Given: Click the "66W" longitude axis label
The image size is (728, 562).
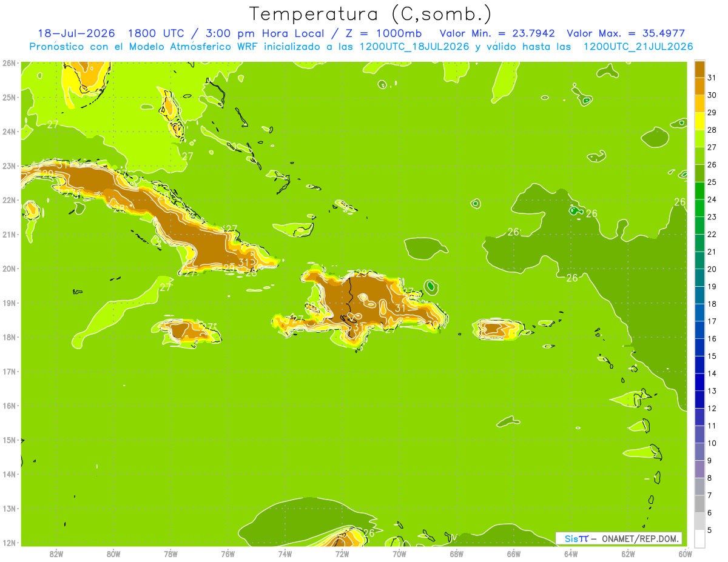Looking at the screenshot, I should (x=514, y=554).
